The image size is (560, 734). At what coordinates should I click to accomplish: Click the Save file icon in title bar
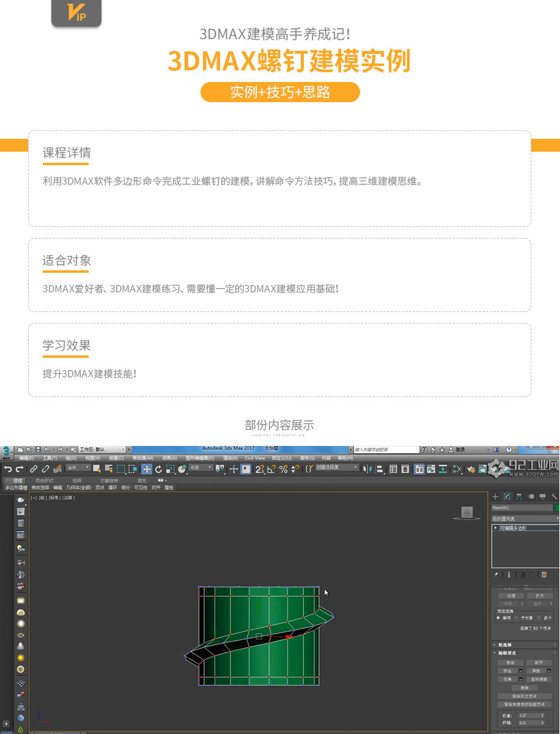tap(38, 450)
